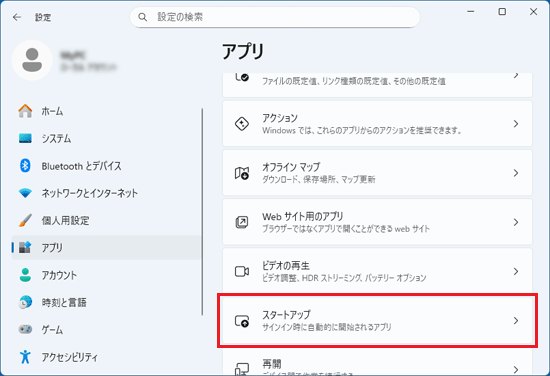Select the アプリ sidebar icon

(x=25, y=247)
